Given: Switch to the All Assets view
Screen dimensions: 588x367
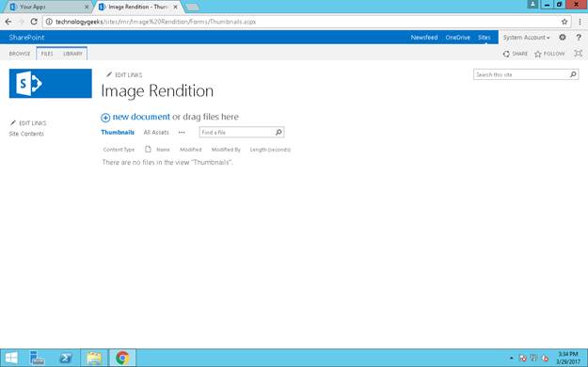Looking at the screenshot, I should (x=156, y=132).
